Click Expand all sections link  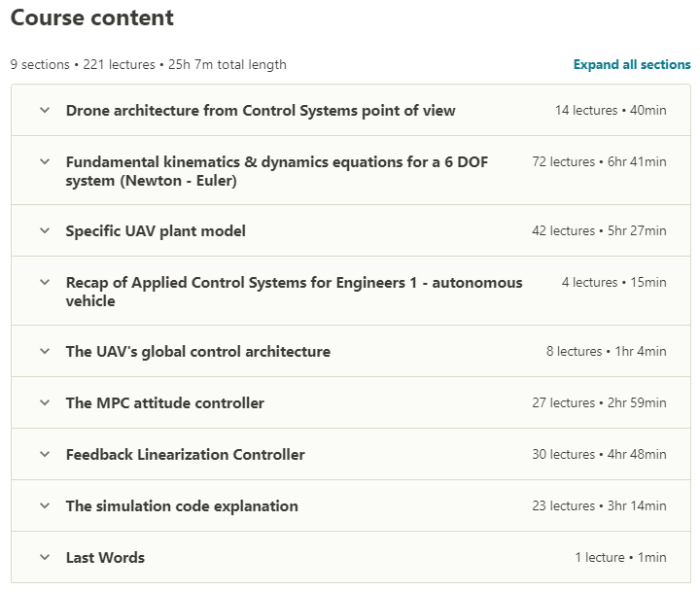(632, 65)
